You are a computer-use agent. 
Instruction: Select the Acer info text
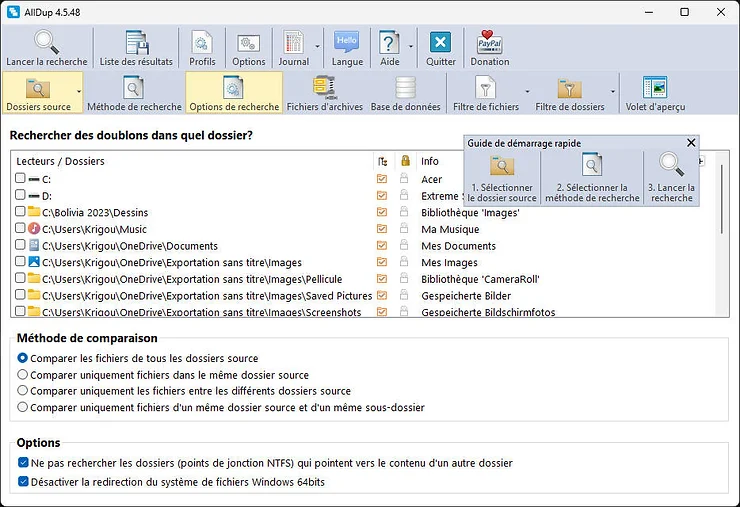[431, 179]
